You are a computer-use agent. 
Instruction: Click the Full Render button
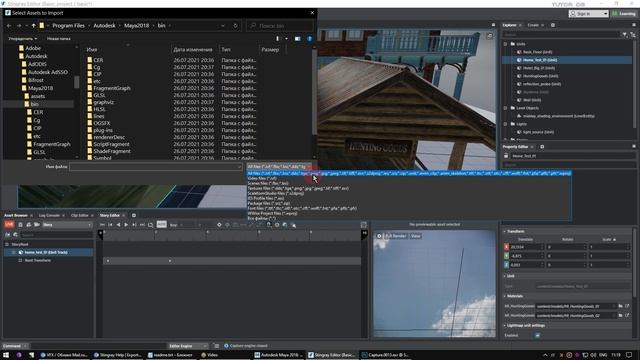pos(396,236)
